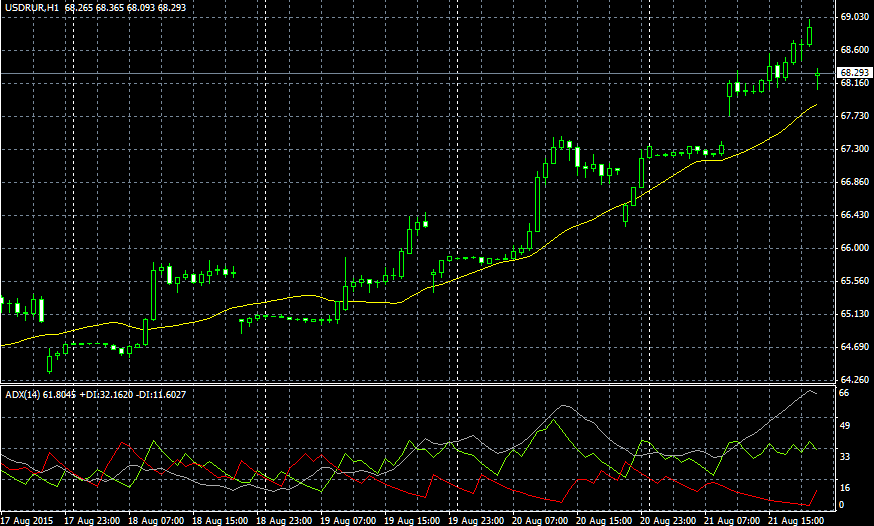Click the 17 Aug 23:00 time label
This screenshot has width=874, height=526.
click(x=92, y=520)
